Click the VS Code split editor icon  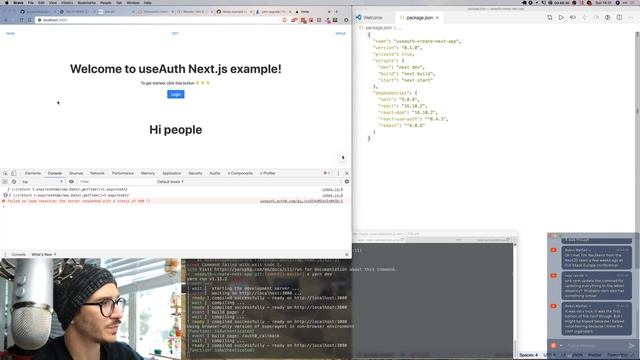[619, 18]
